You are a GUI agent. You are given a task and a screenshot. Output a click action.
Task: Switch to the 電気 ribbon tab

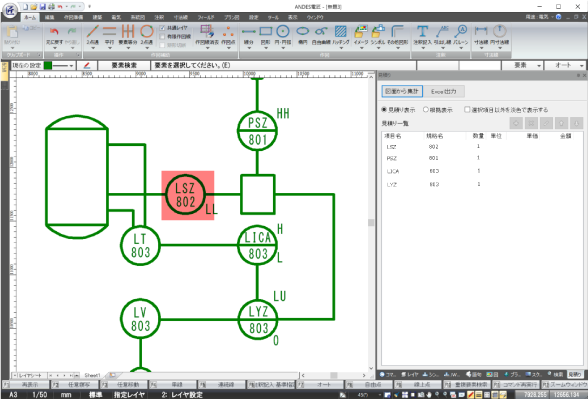pos(116,17)
